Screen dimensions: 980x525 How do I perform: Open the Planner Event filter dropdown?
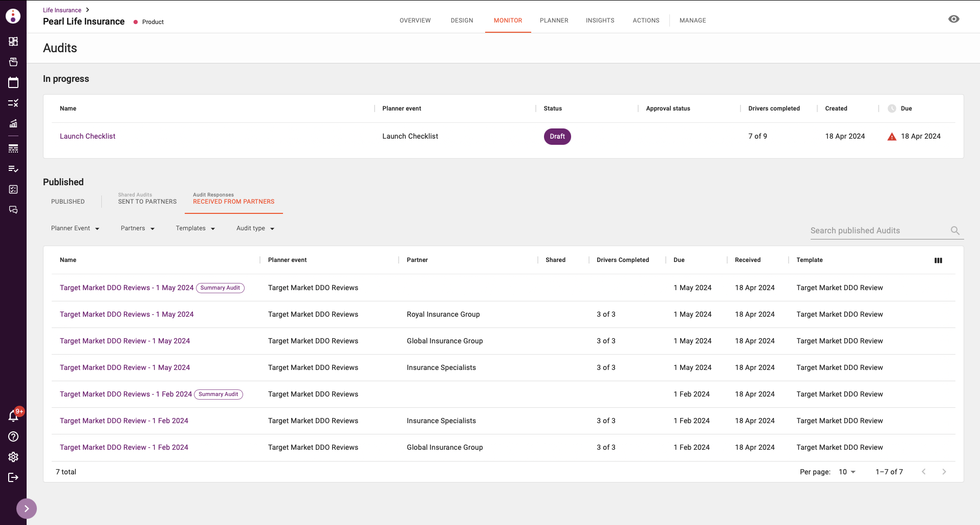[x=75, y=228]
